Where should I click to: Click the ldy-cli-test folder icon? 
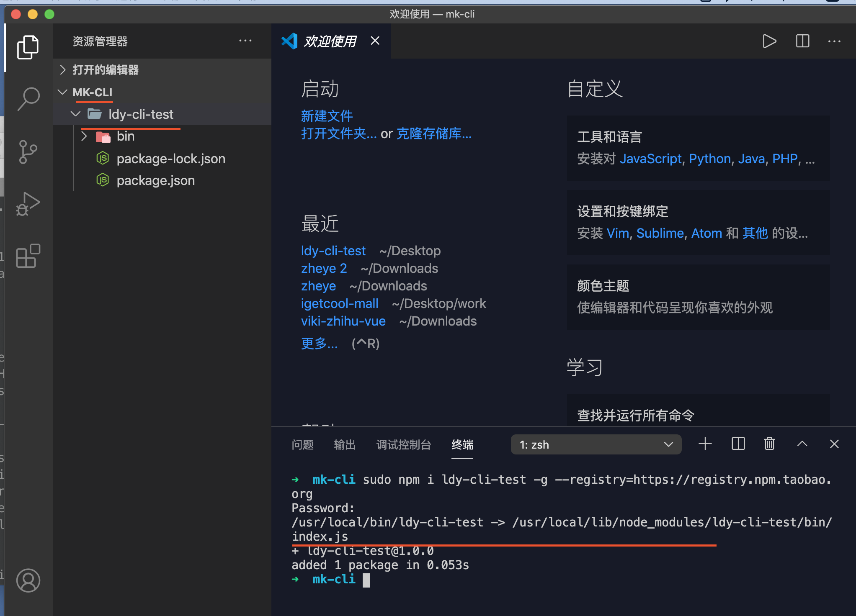tap(95, 114)
